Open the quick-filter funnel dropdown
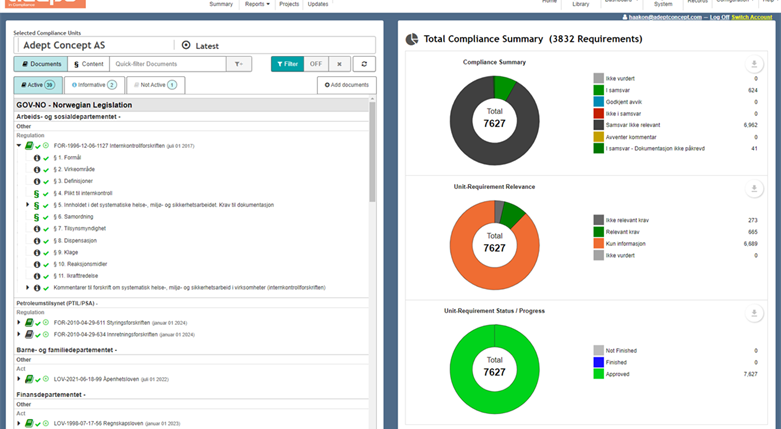 (239, 64)
